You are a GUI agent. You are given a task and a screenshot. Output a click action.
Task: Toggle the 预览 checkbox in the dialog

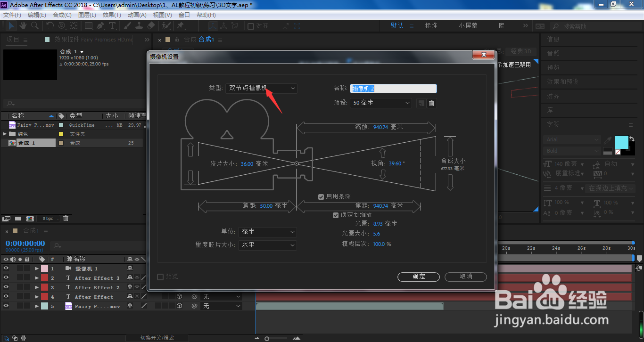[160, 277]
